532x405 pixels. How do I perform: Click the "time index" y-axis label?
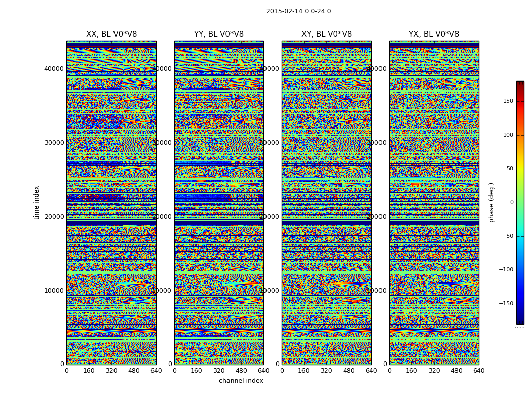click(36, 202)
